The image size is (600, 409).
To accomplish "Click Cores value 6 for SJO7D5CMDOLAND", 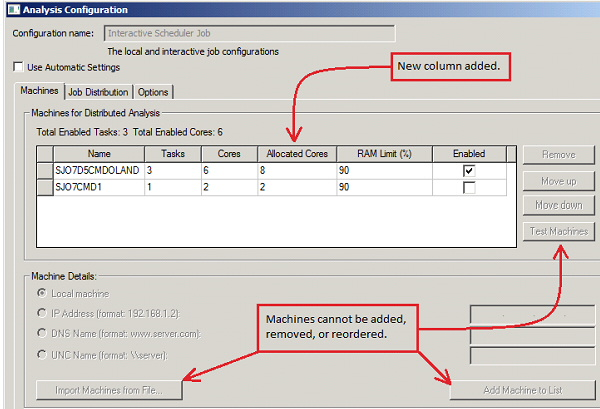I will [x=230, y=171].
